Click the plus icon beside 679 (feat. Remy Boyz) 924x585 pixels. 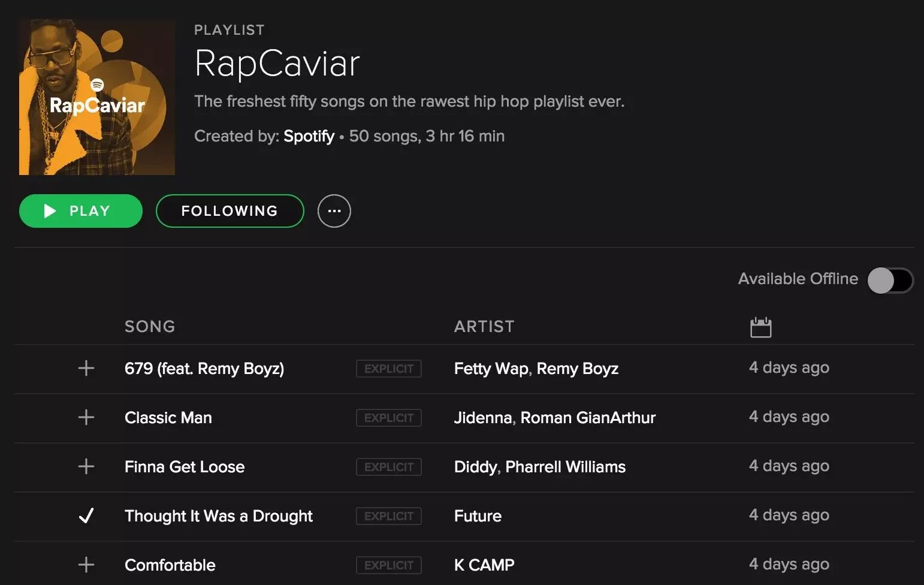coord(86,368)
